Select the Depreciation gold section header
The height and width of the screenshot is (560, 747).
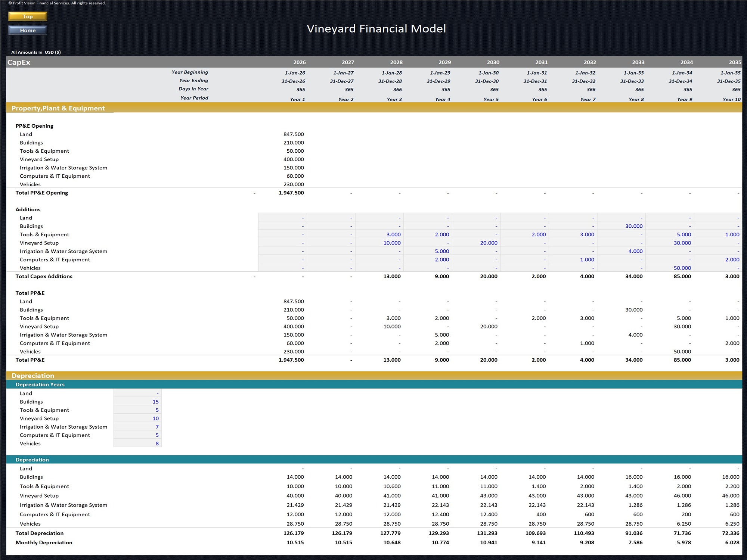33,376
